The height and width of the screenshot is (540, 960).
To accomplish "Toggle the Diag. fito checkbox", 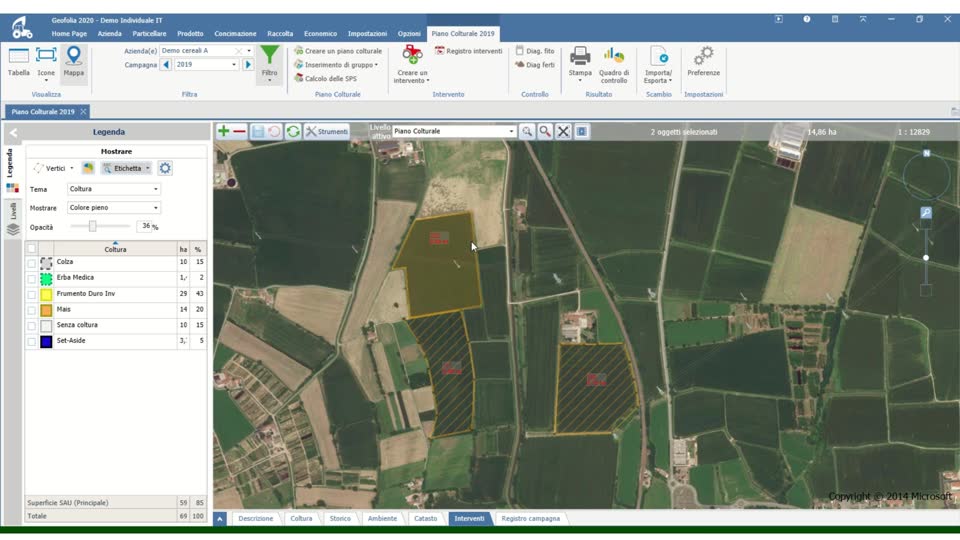I will click(x=520, y=51).
